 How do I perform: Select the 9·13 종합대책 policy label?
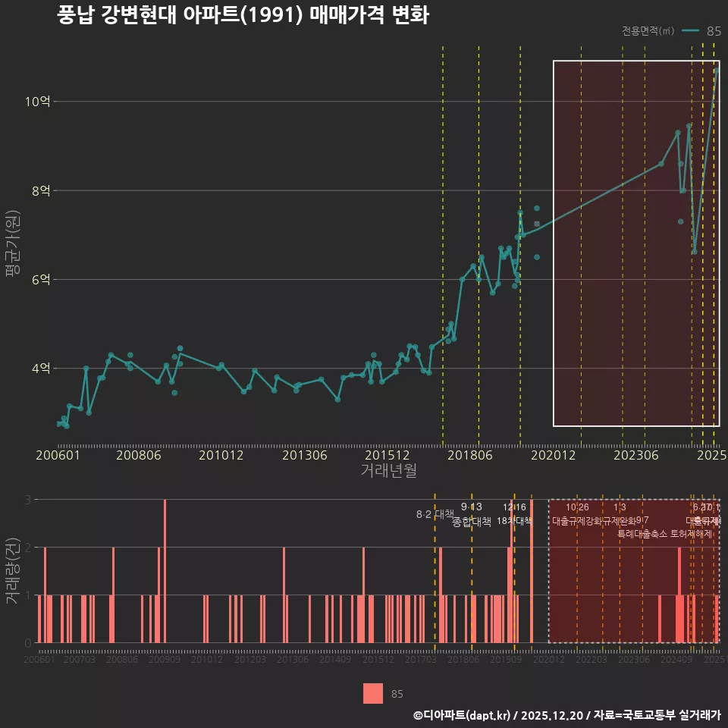[472, 514]
